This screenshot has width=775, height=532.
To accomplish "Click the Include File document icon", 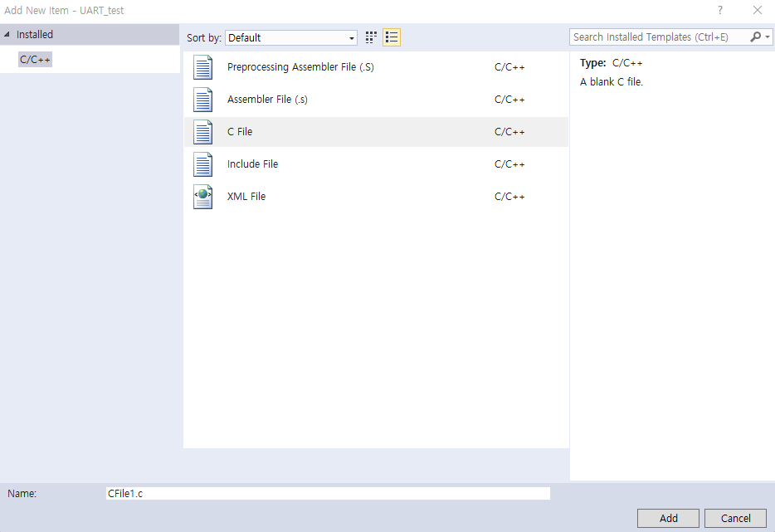I will (202, 164).
